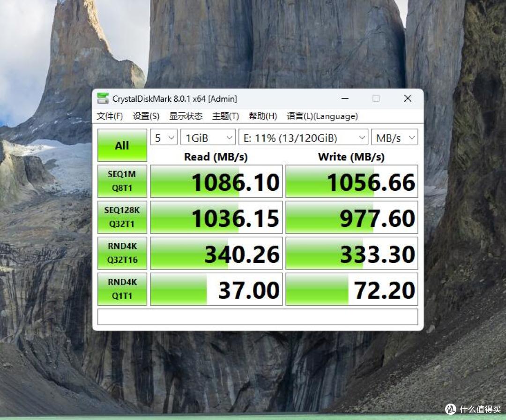Image resolution: width=506 pixels, height=420 pixels.
Task: Open the 文件(F) menu
Action: click(110, 116)
